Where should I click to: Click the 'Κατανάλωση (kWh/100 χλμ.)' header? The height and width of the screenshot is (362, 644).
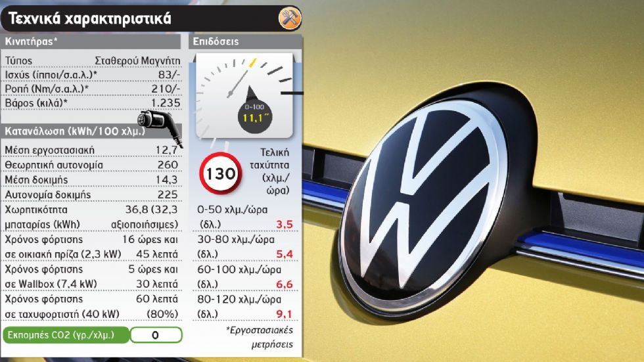click(x=75, y=131)
